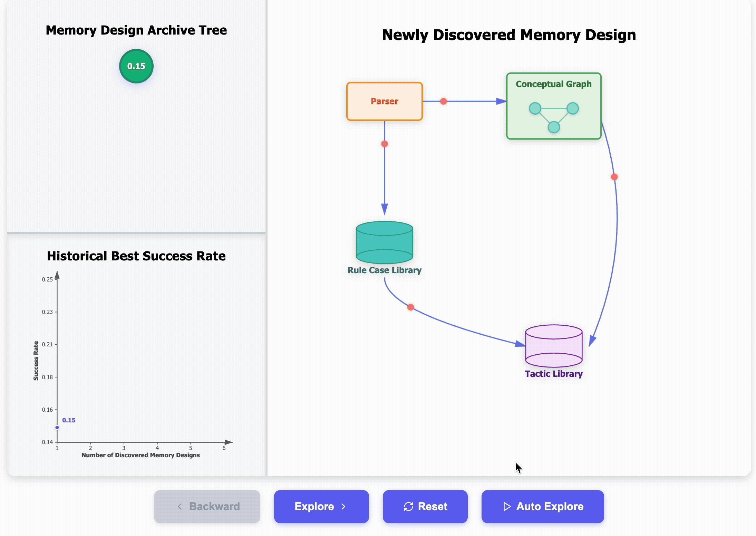Toggle the red marker on Parser to Conceptual Graph edge
Viewport: 756px width, 536px height.
pyautogui.click(x=443, y=101)
